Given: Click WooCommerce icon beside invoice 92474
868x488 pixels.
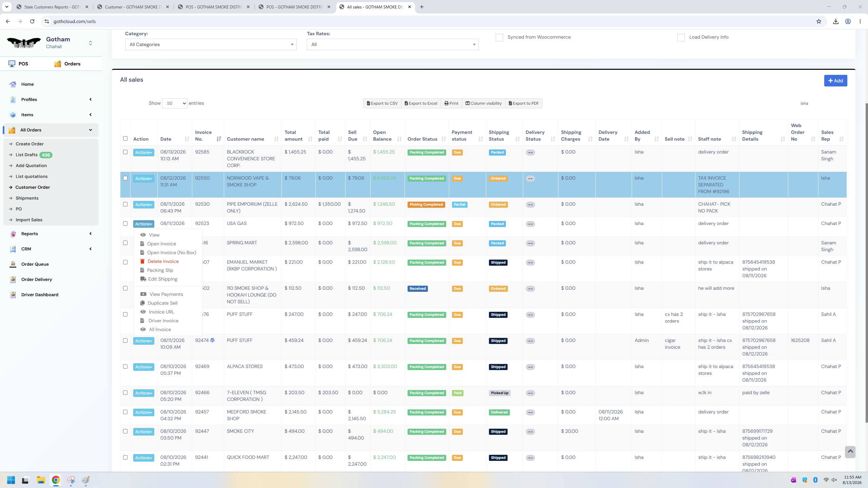Looking at the screenshot, I should click(x=213, y=340).
